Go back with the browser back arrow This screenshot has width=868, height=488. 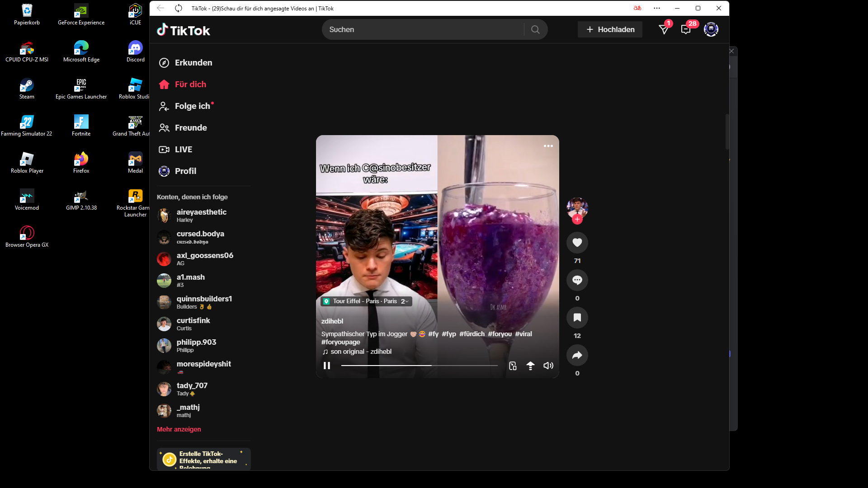coord(160,8)
